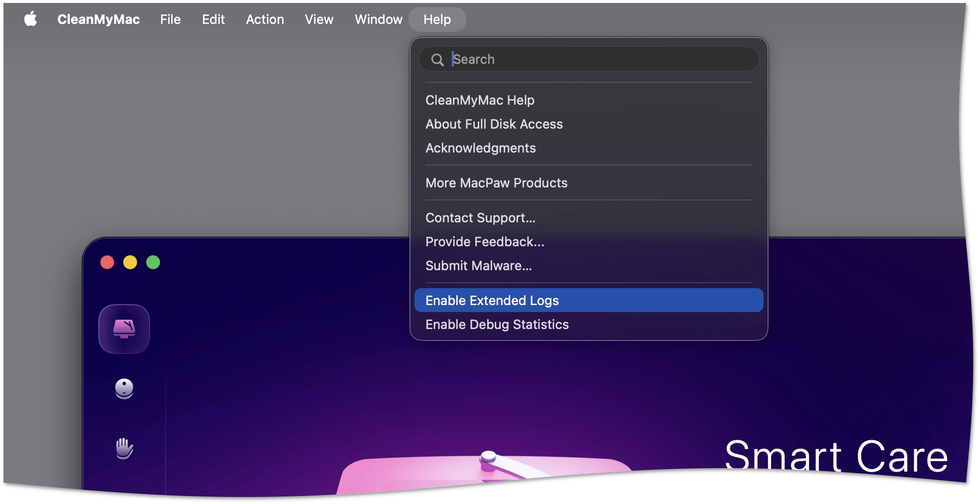Select About Full Disk Access
The width and height of the screenshot is (980, 504).
click(589, 124)
